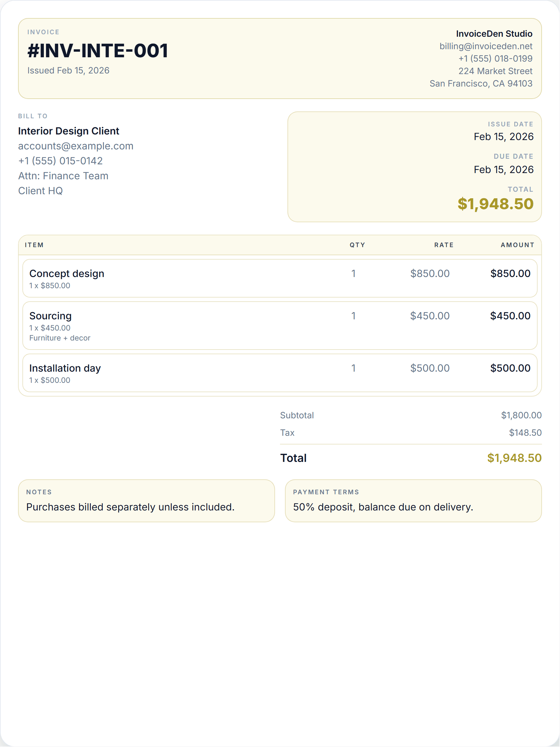Click the Due Date value Feb 15, 2026
Image resolution: width=560 pixels, height=747 pixels.
(x=503, y=170)
